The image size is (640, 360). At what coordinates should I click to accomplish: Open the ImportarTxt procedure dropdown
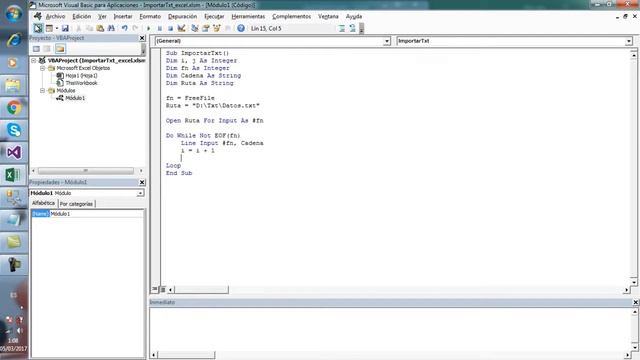[629, 41]
